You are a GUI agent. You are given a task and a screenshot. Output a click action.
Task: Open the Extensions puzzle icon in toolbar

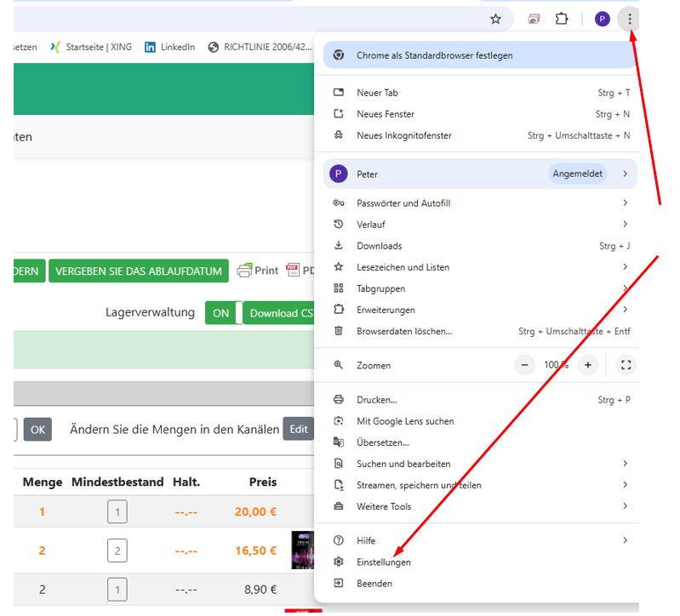[x=562, y=19]
